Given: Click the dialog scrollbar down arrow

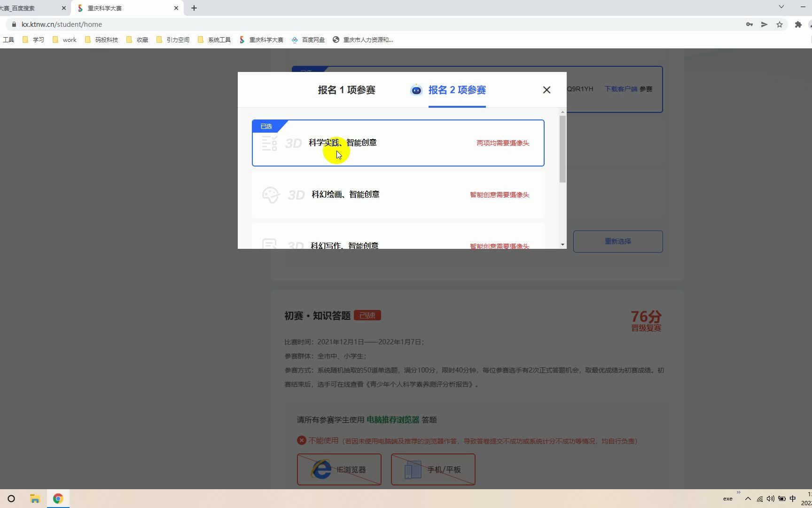Looking at the screenshot, I should pos(562,245).
